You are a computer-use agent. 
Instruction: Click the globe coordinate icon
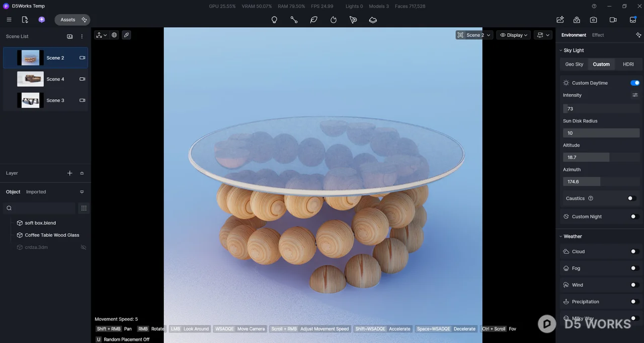114,35
